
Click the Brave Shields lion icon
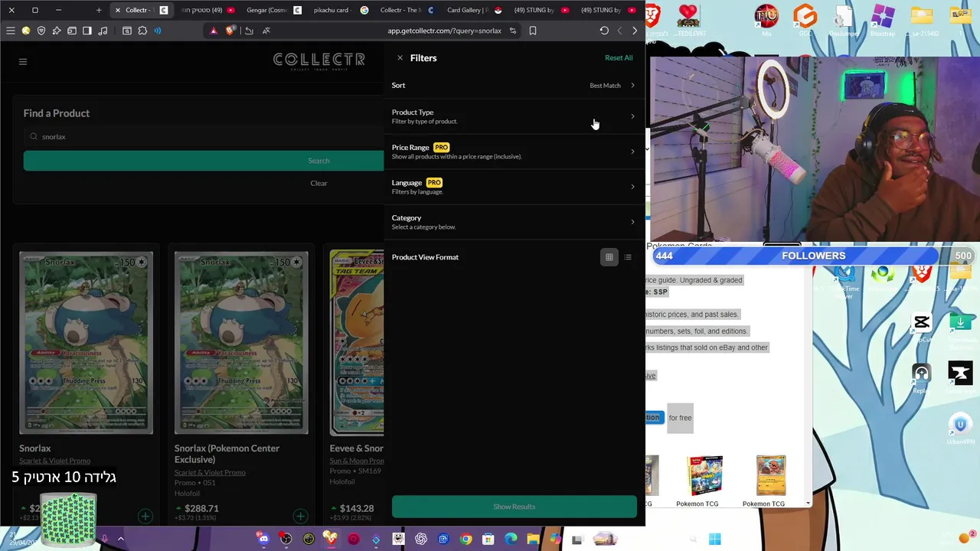click(230, 31)
